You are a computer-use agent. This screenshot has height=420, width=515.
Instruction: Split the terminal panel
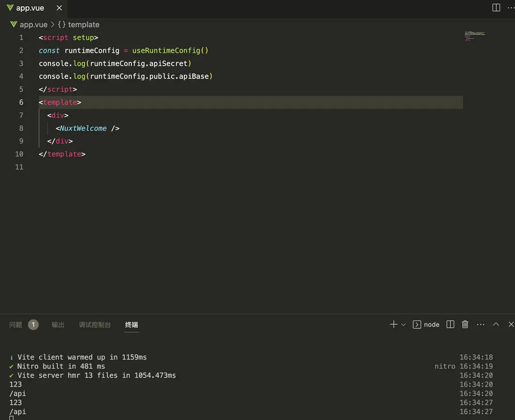pos(450,324)
